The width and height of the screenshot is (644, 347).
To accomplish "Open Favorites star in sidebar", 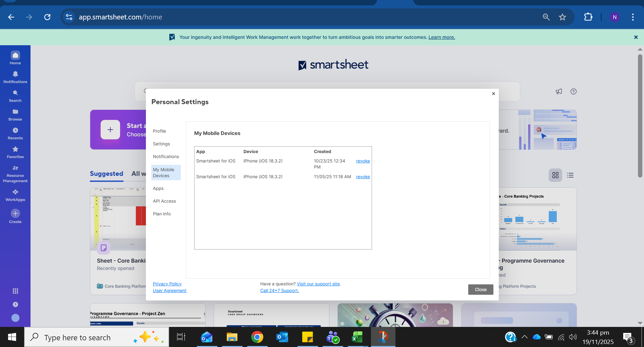I will [15, 152].
